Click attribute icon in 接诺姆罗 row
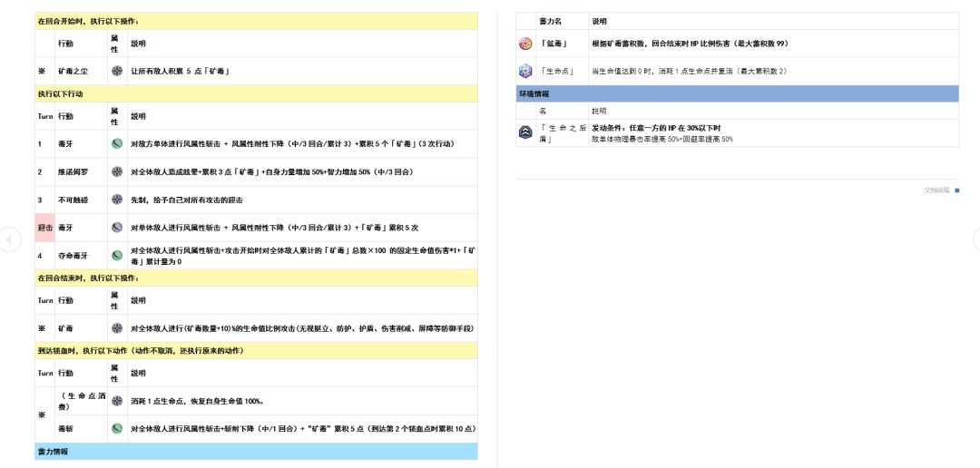This screenshot has height=468, width=980. click(x=117, y=171)
